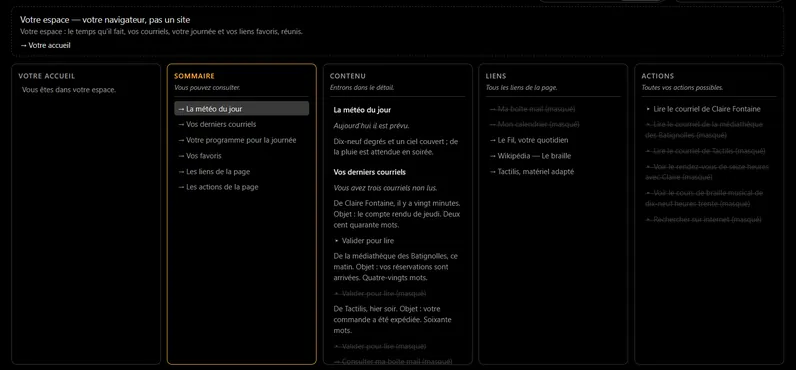Click masked 'Voir le cours de braille musical' action
This screenshot has width=796, height=370.
pyautogui.click(x=704, y=198)
